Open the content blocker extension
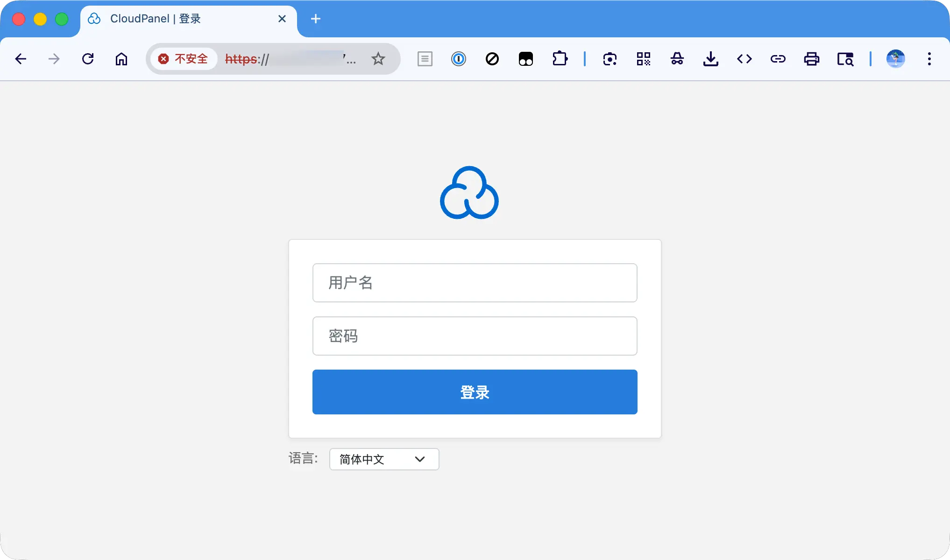Screen dimensions: 950x560 [x=492, y=59]
